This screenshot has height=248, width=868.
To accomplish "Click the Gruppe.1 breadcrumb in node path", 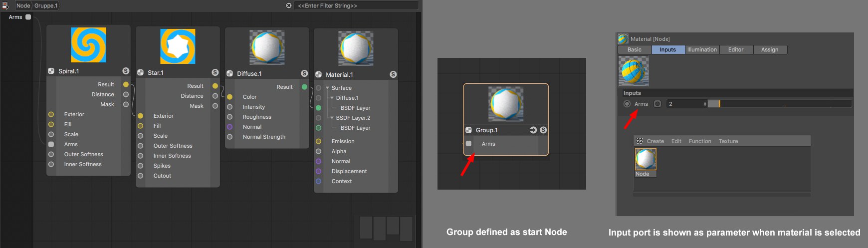I will pyautogui.click(x=46, y=5).
